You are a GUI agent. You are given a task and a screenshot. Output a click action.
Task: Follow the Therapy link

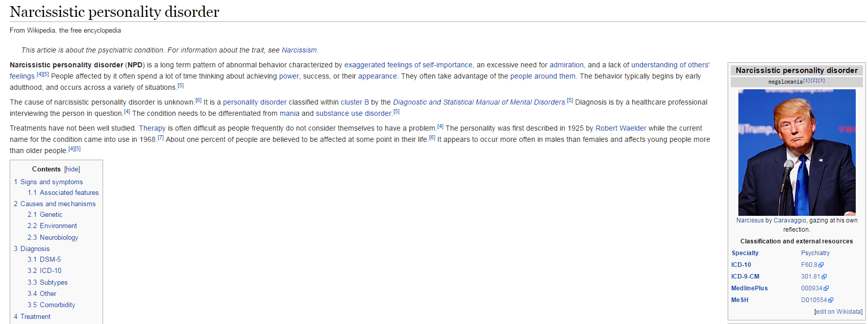(152, 128)
